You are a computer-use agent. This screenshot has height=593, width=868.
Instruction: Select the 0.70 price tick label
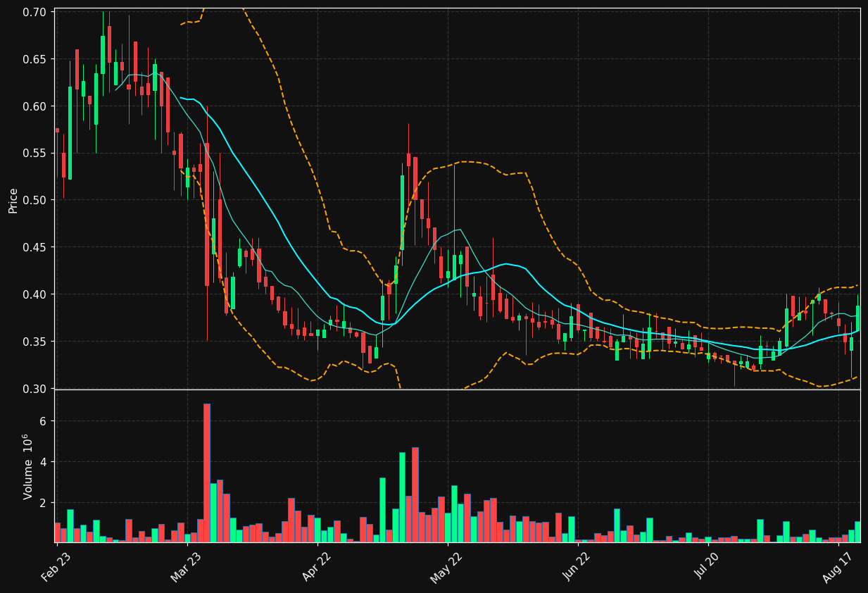pos(34,12)
